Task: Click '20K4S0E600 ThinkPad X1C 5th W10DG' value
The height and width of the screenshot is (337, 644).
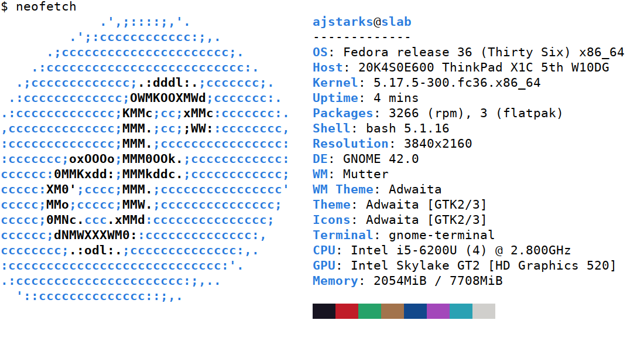Action: coord(484,67)
